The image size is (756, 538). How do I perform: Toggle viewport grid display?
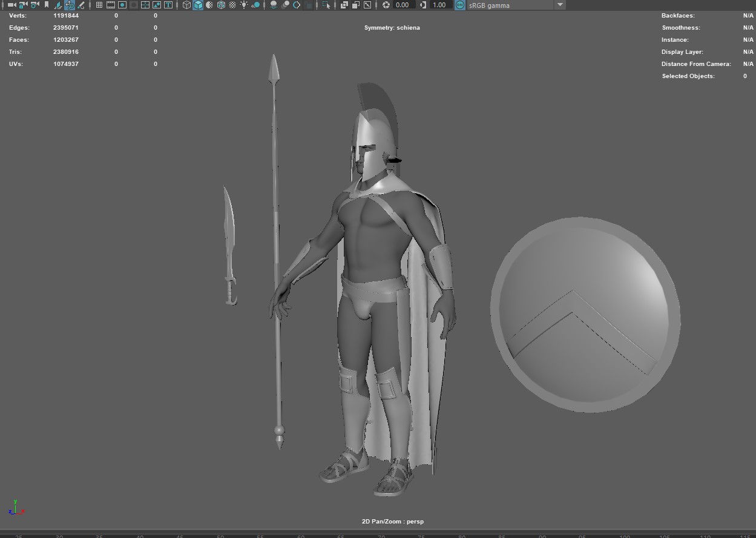99,5
